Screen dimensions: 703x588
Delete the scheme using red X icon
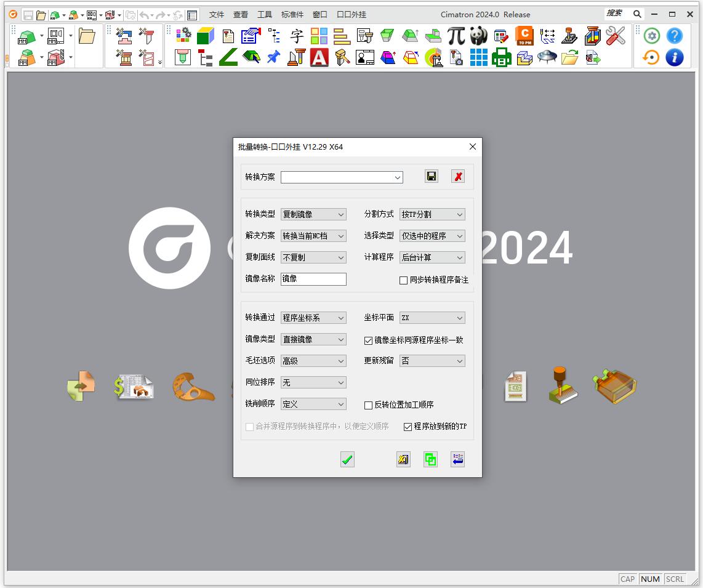coord(458,177)
